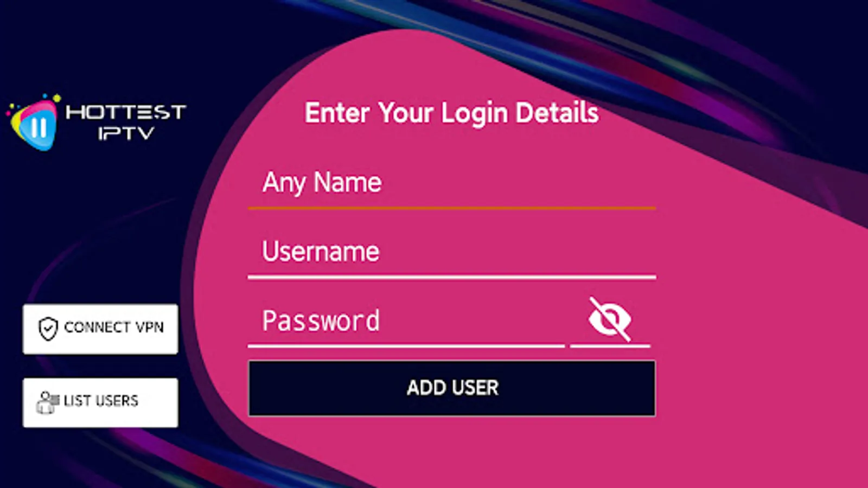
Task: Click the IPTV word in the logo
Action: [126, 133]
